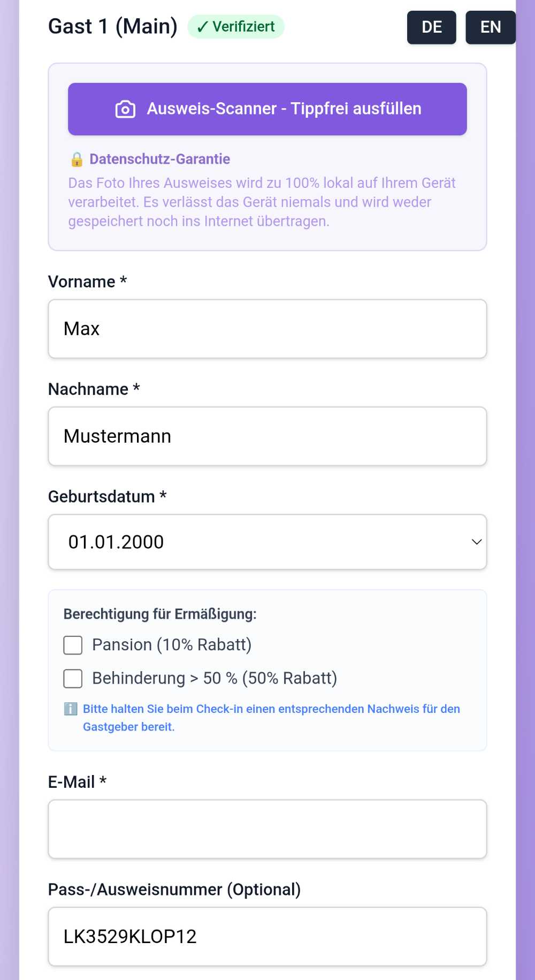535x980 pixels.
Task: Tick the Pansion (10% Rabatt) checkbox
Action: (x=73, y=645)
